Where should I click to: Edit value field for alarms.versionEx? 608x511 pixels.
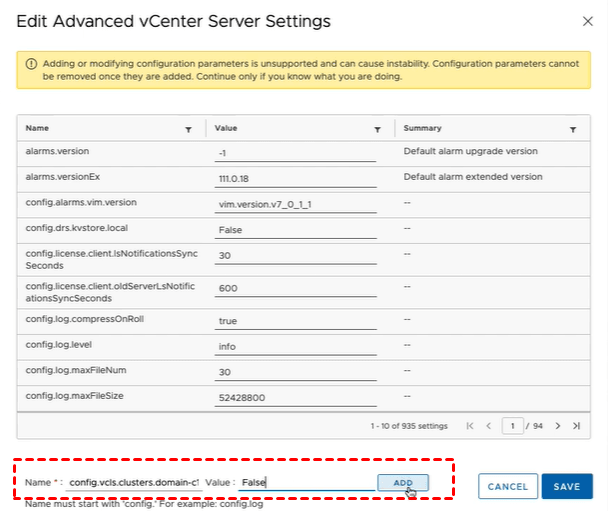pyautogui.click(x=295, y=179)
